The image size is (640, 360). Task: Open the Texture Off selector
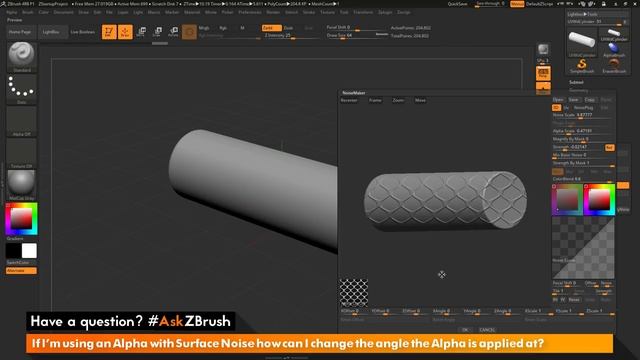22,153
